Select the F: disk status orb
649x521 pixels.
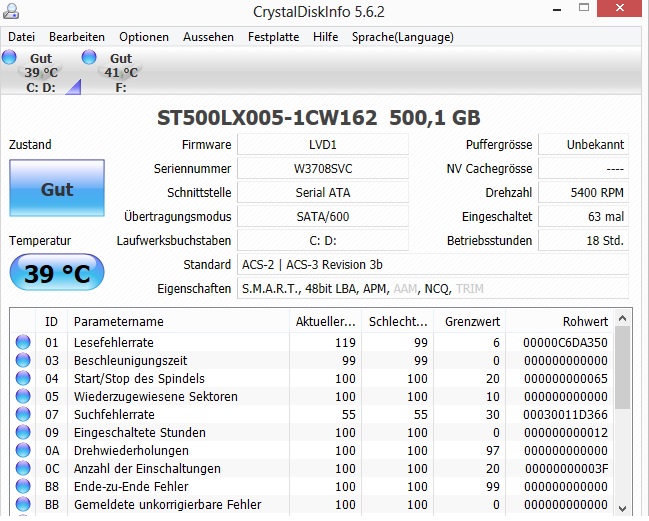(x=89, y=57)
